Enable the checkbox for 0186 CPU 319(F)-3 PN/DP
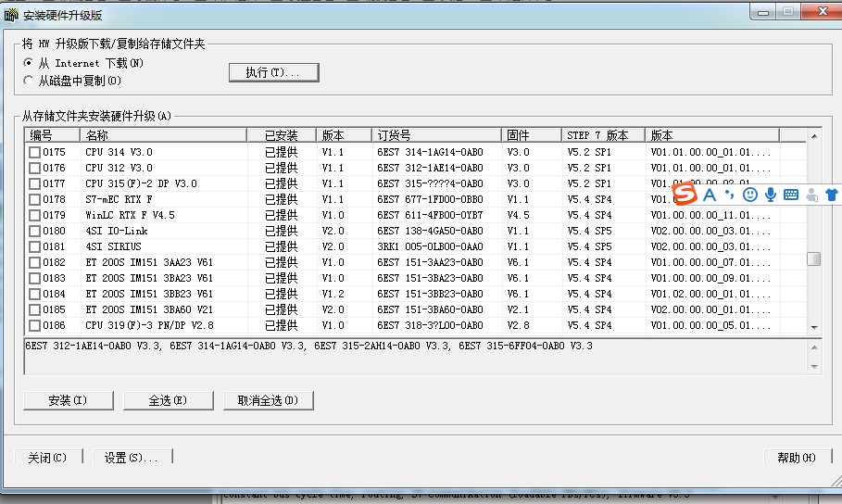This screenshot has width=842, height=504. (x=34, y=325)
